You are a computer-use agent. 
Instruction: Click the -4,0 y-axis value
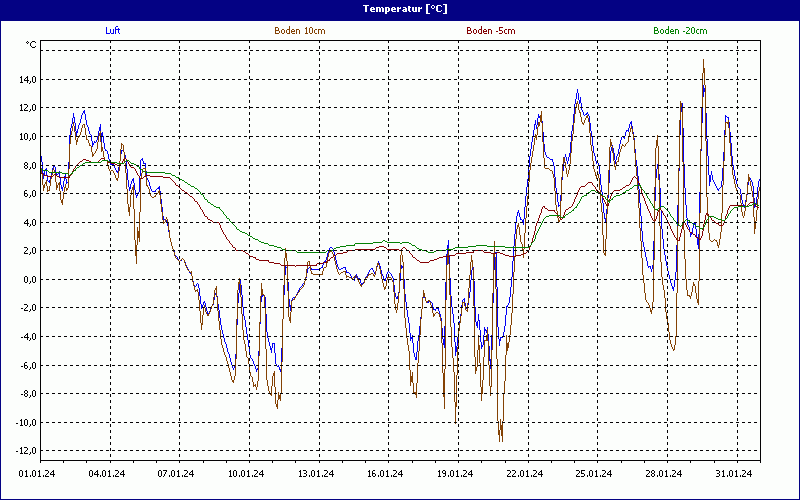[x=28, y=336]
